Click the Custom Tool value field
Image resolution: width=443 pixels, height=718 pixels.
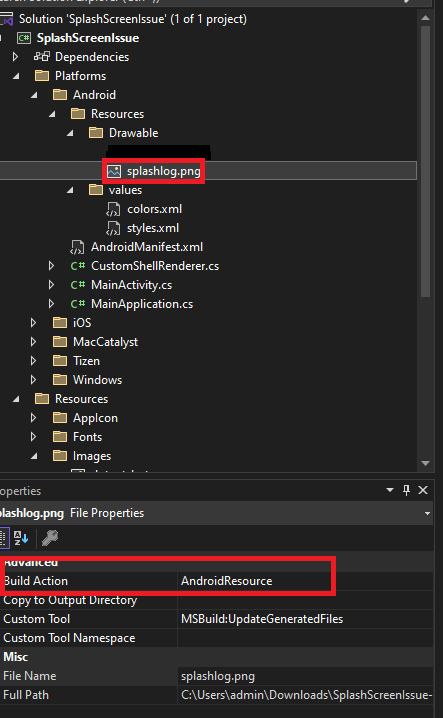coord(305,619)
